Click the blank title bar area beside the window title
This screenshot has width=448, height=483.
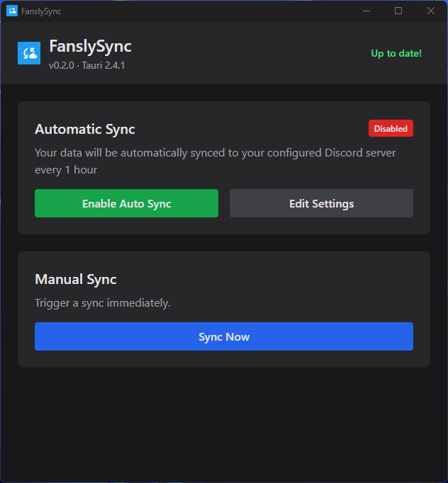point(213,11)
